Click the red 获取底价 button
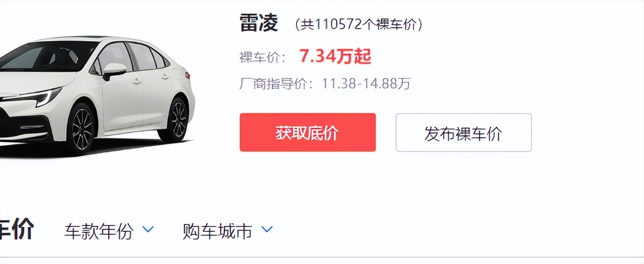 [x=307, y=132]
